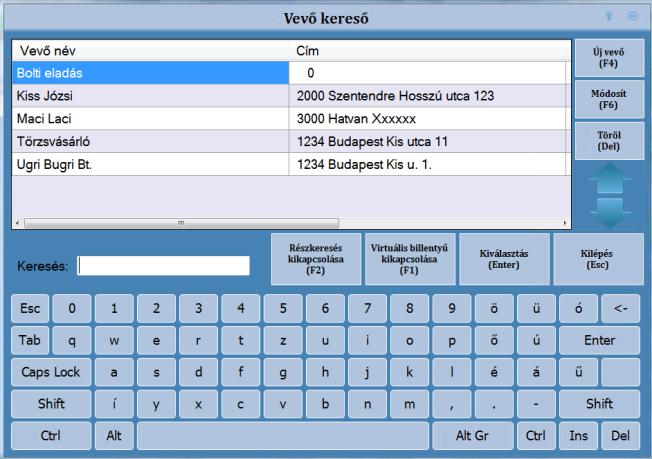
Task: Click the horizontal scrollbar thumb
Action: click(x=181, y=223)
